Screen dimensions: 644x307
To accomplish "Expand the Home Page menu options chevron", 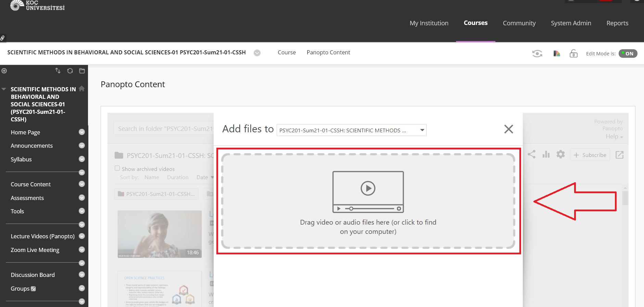I will click(82, 132).
